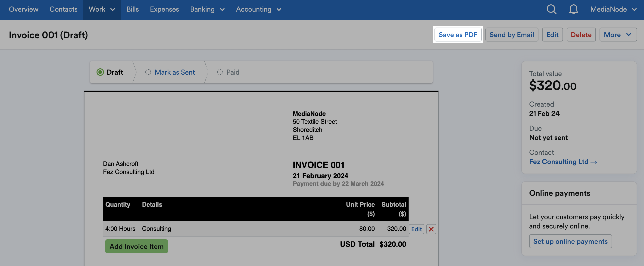Remove the Consulting line item with the red X
644x266 pixels.
tap(431, 229)
